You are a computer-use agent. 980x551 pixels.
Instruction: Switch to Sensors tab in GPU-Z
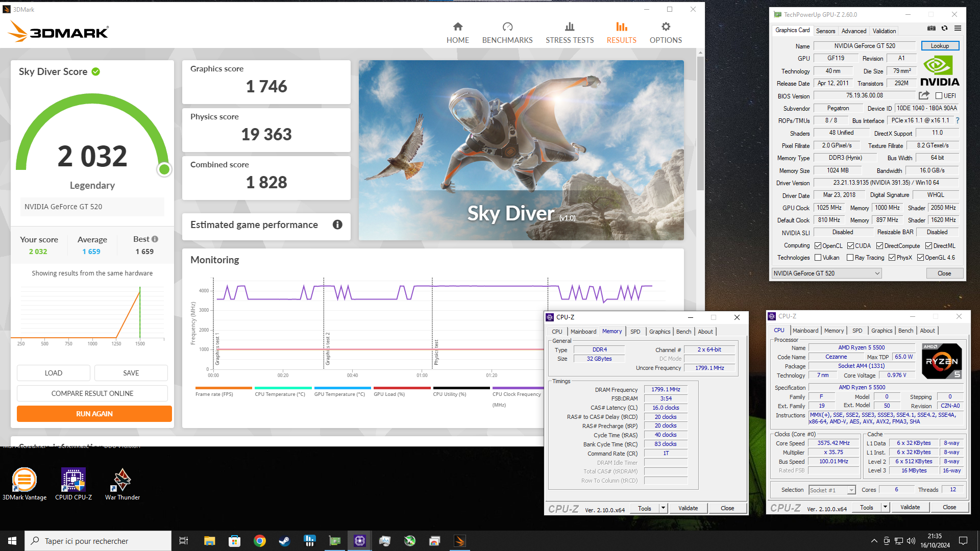tap(825, 31)
